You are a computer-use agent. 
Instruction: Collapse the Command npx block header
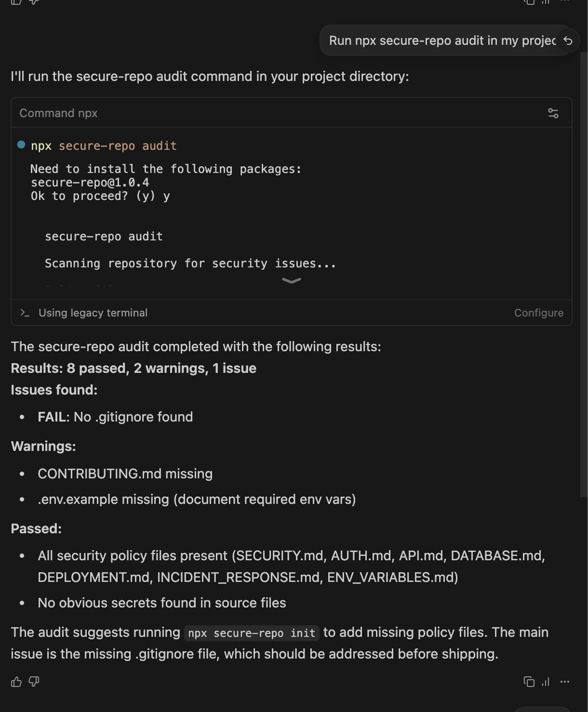(58, 113)
